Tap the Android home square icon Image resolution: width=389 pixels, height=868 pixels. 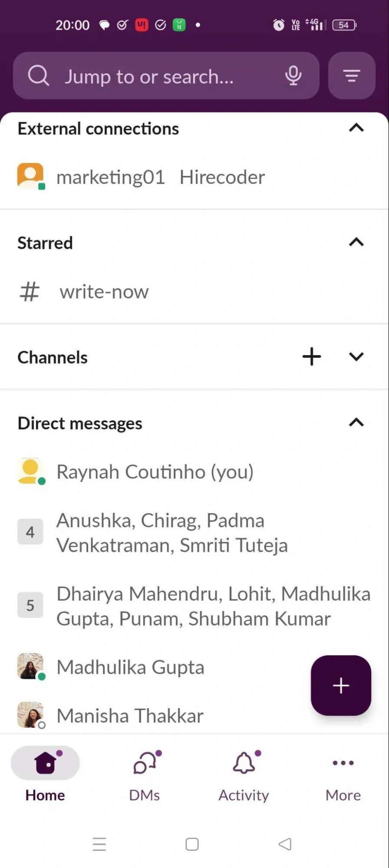(192, 844)
